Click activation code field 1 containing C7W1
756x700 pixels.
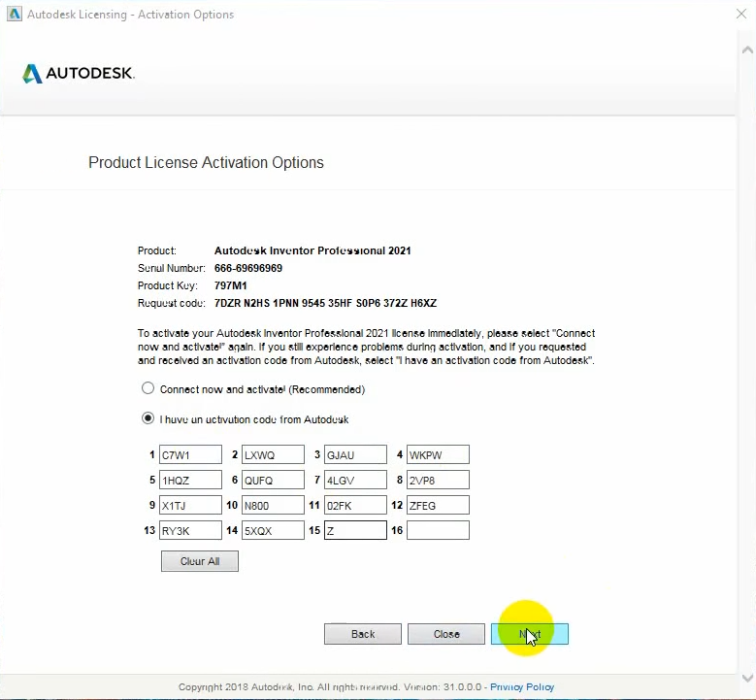tap(190, 454)
